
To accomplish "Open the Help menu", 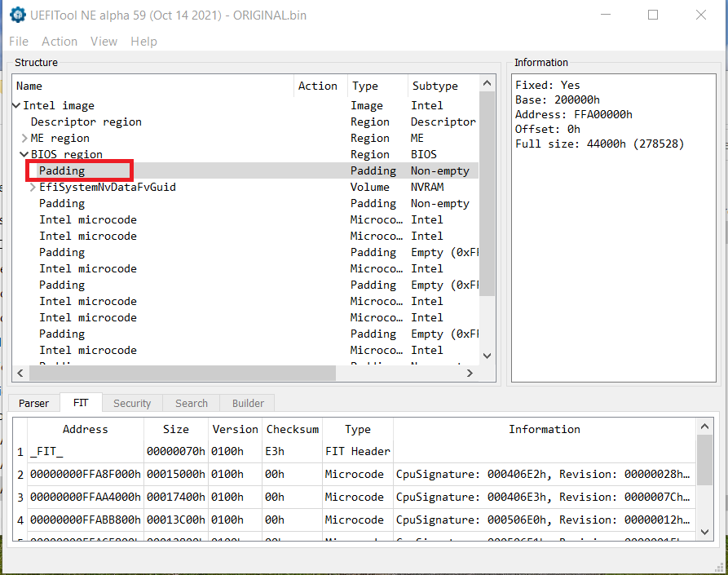I will point(143,42).
